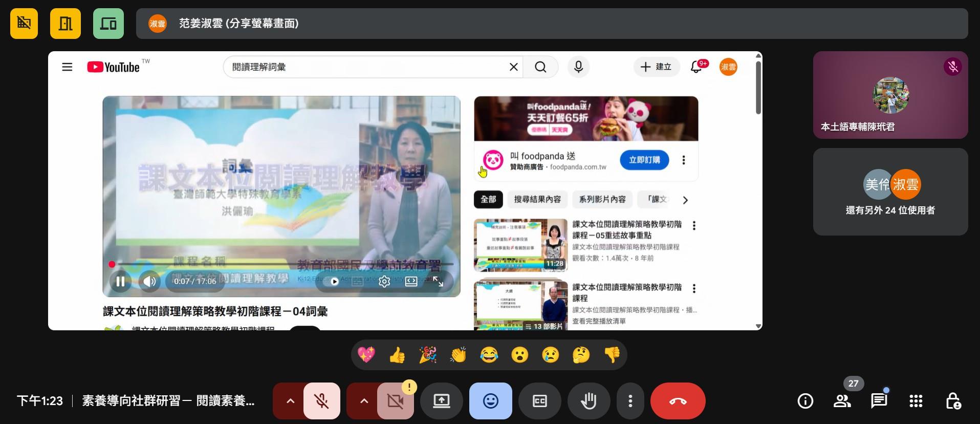Screen dimensions: 980x424
Task: Start presenting your screen
Action: tap(441, 401)
